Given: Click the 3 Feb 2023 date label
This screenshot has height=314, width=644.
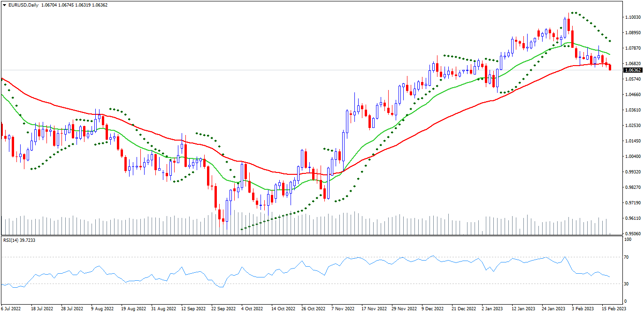Looking at the screenshot, I should [x=583, y=309].
